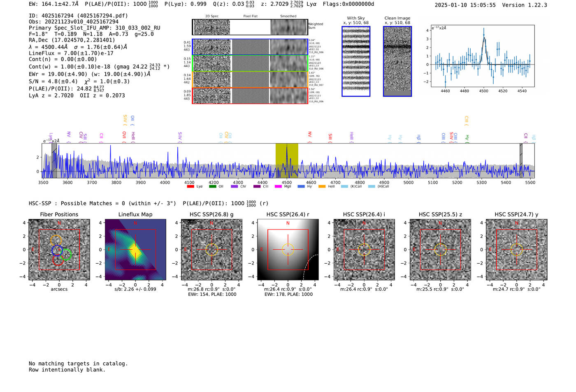Click the CIII dark purple legend swatch
This screenshot has width=576, height=392.
pyautogui.click(x=257, y=186)
